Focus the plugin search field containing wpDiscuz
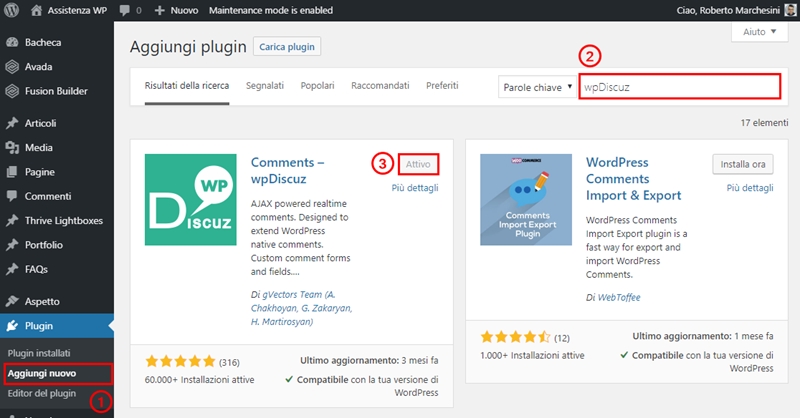This screenshot has height=418, width=800. 680,87
